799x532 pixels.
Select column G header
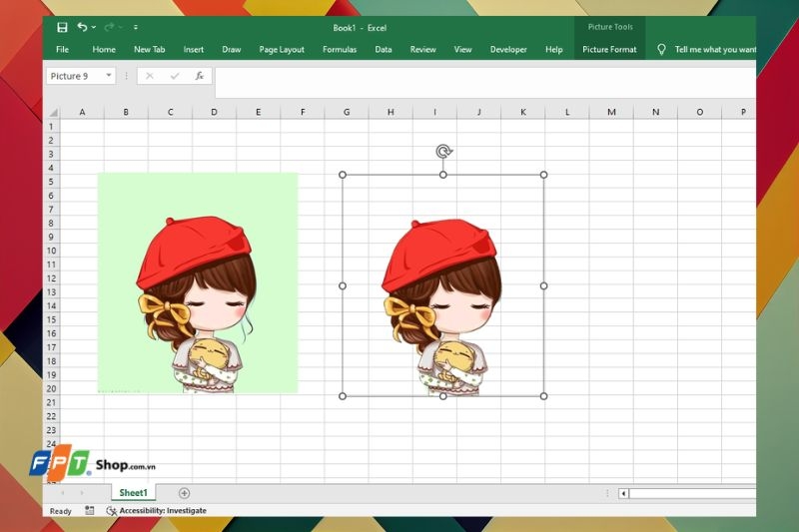tap(347, 112)
